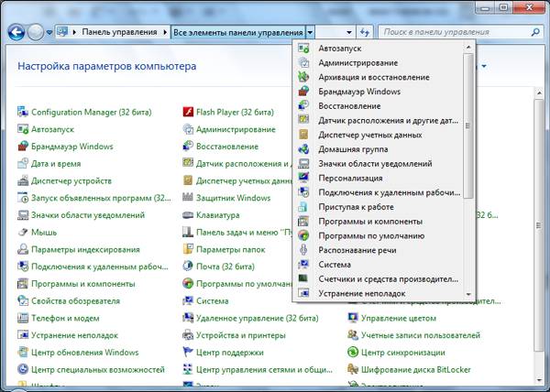Expand arrow before Панель управления breadcrumb
Screen dimensions: 550x392
pos(74,32)
